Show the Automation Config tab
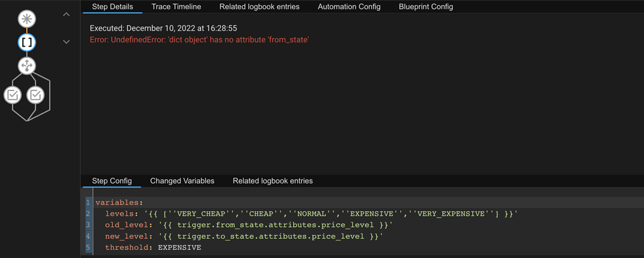The width and height of the screenshot is (644, 258). 349,7
